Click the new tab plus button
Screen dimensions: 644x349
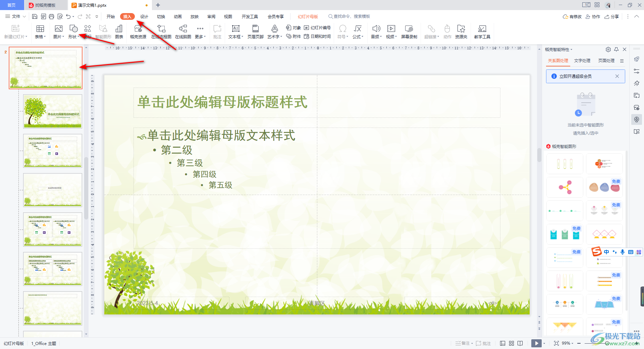(x=158, y=5)
